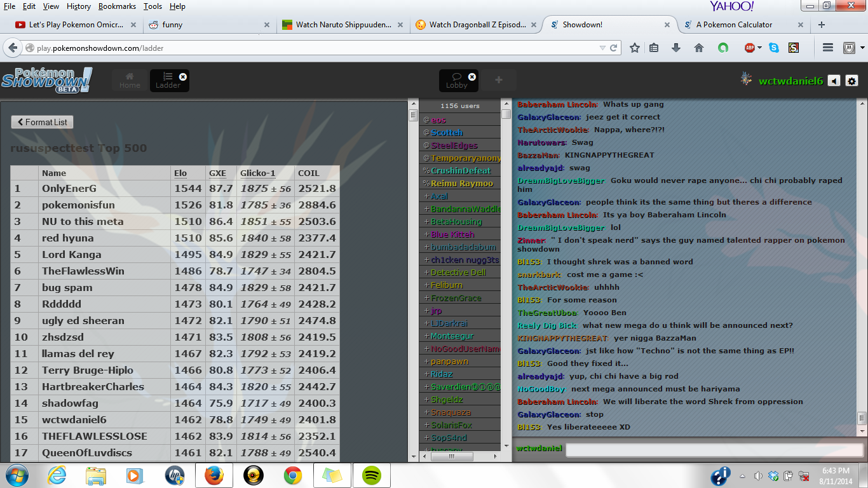Open Spotify from the taskbar
The height and width of the screenshot is (488, 868).
click(x=371, y=475)
